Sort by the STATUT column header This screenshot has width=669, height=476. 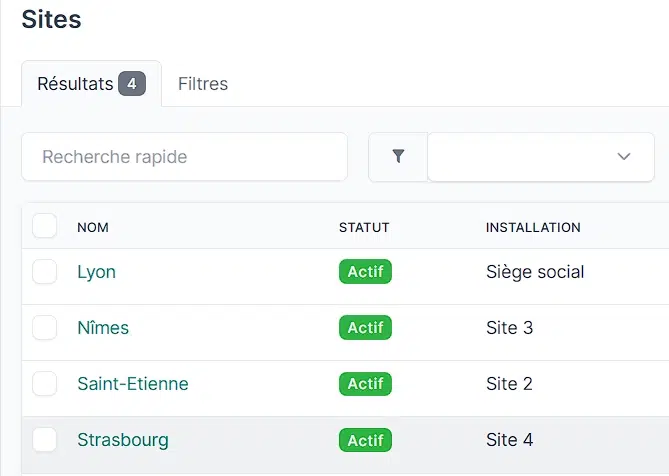point(364,227)
